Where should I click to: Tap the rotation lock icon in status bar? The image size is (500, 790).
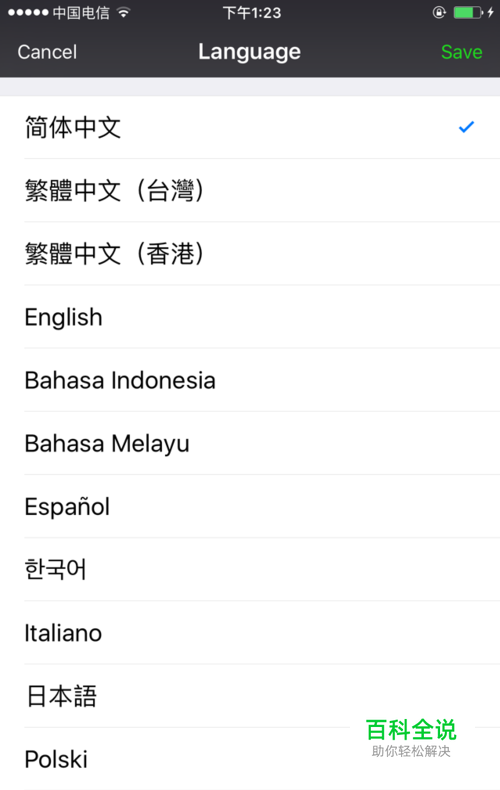click(x=439, y=12)
